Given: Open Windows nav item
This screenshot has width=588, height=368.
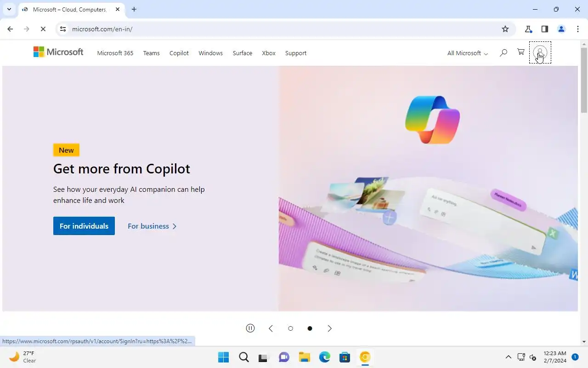Looking at the screenshot, I should point(210,53).
